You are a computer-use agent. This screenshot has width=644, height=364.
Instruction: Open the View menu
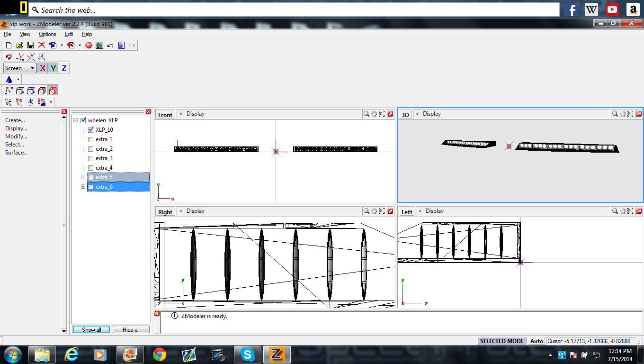(x=25, y=34)
